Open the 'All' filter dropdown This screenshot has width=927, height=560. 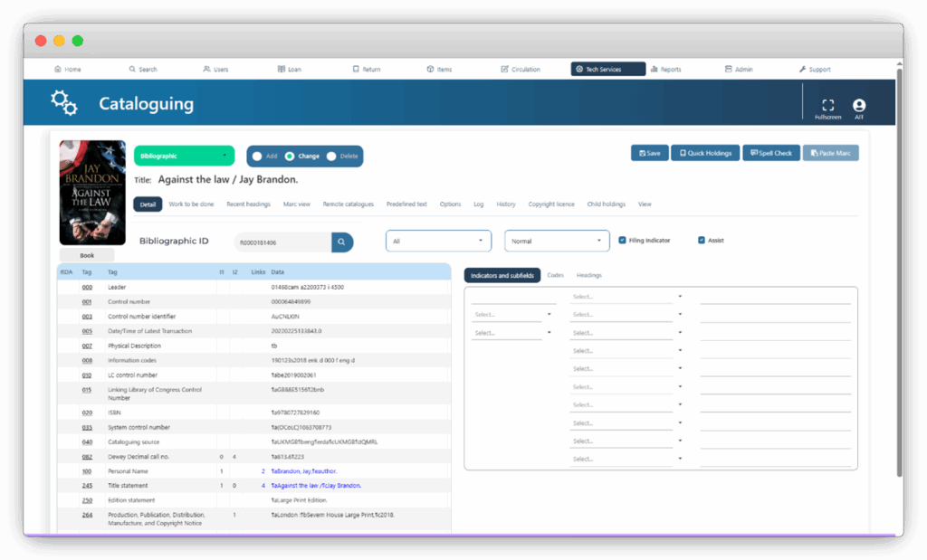point(438,241)
